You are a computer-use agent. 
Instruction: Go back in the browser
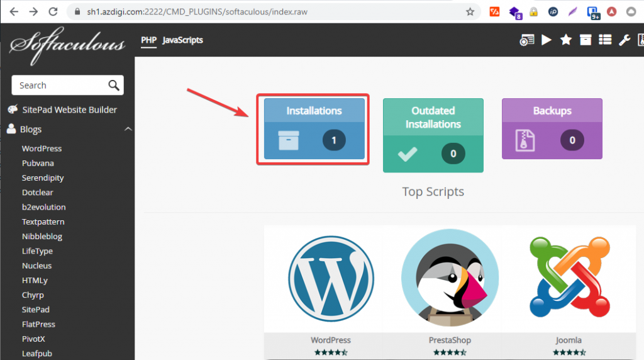coord(14,11)
